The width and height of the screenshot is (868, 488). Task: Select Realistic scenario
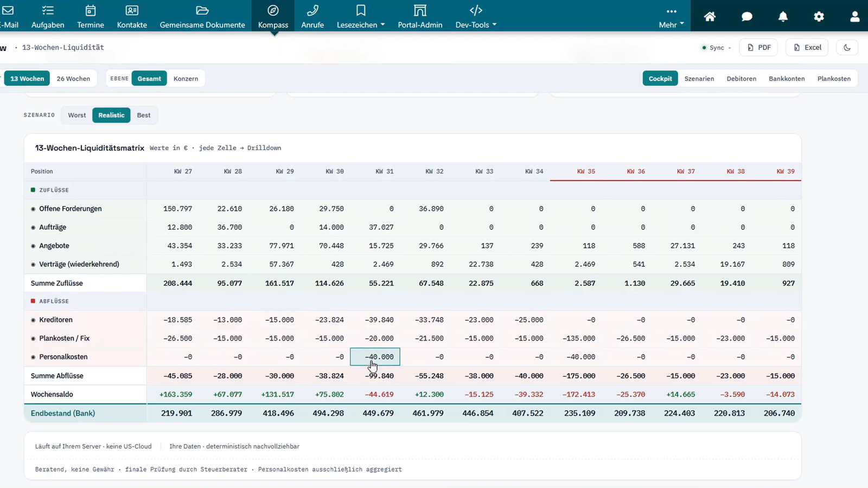pos(111,115)
